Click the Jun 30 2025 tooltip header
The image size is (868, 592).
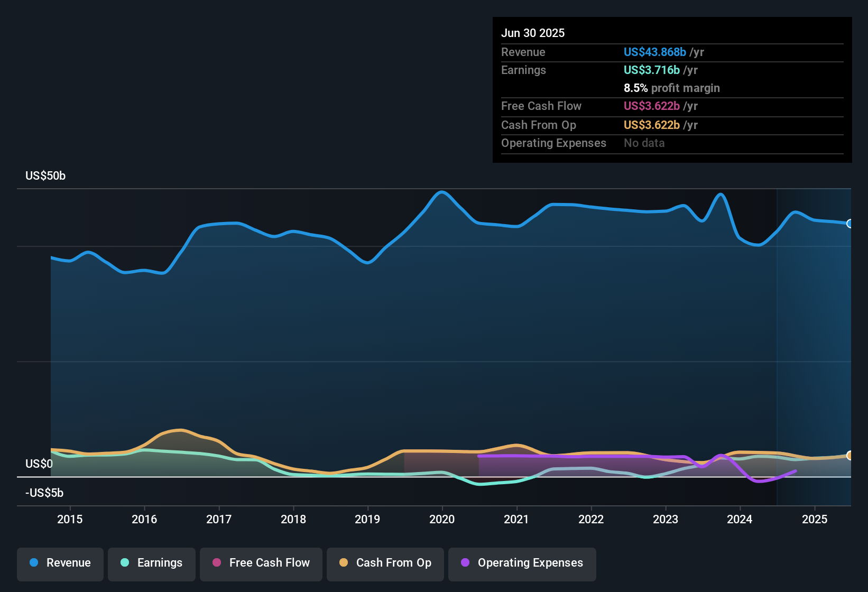click(x=533, y=33)
